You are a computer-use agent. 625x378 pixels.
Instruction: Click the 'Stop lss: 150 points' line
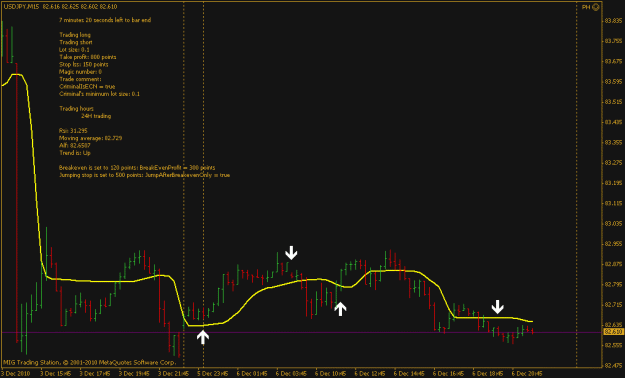tap(84, 65)
